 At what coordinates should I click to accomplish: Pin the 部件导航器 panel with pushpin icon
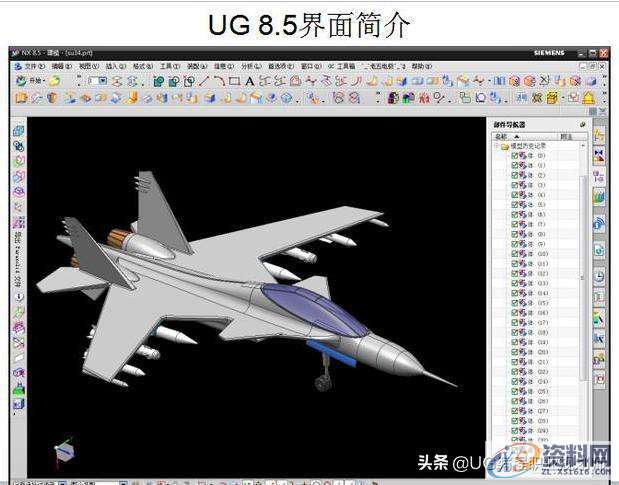pyautogui.click(x=583, y=125)
